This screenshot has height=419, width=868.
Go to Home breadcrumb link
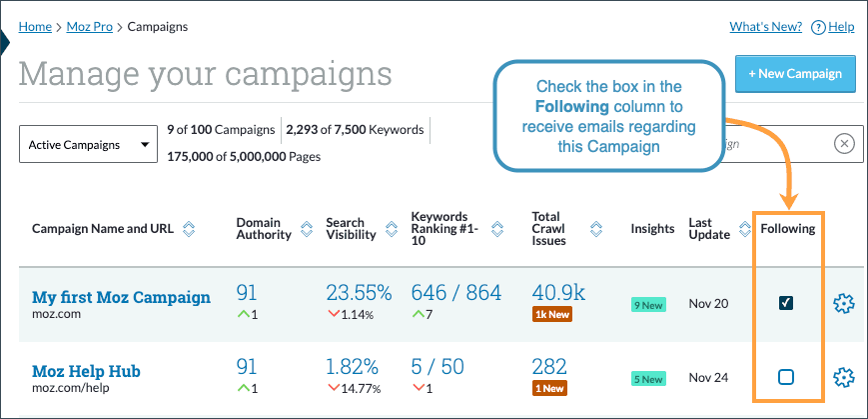point(36,27)
